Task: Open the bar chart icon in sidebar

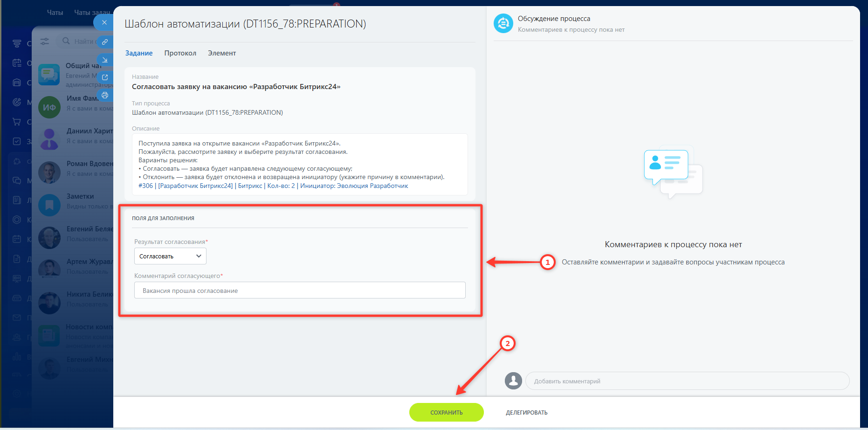Action: tap(17, 357)
